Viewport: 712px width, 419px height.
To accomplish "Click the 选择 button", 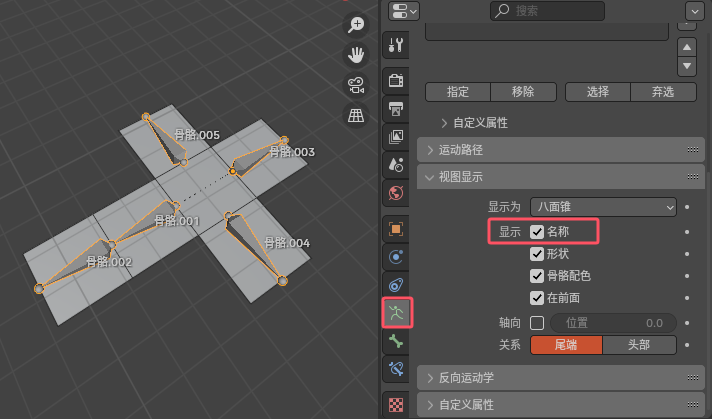I will 598,92.
